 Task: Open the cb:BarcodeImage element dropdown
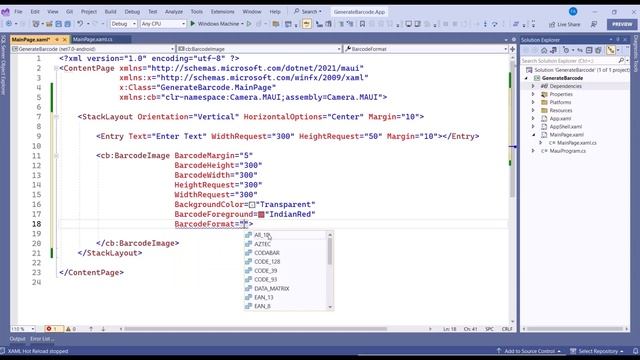click(259, 49)
